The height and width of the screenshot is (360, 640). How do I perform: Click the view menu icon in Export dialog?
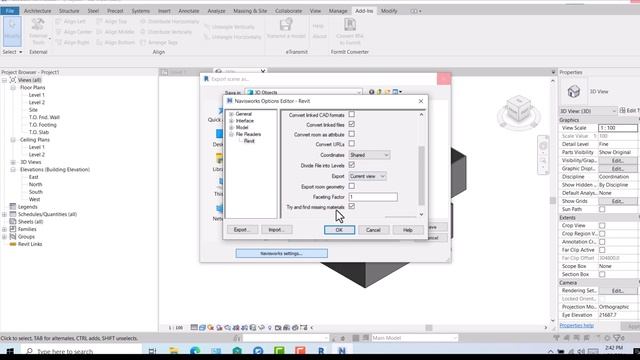click(x=397, y=92)
